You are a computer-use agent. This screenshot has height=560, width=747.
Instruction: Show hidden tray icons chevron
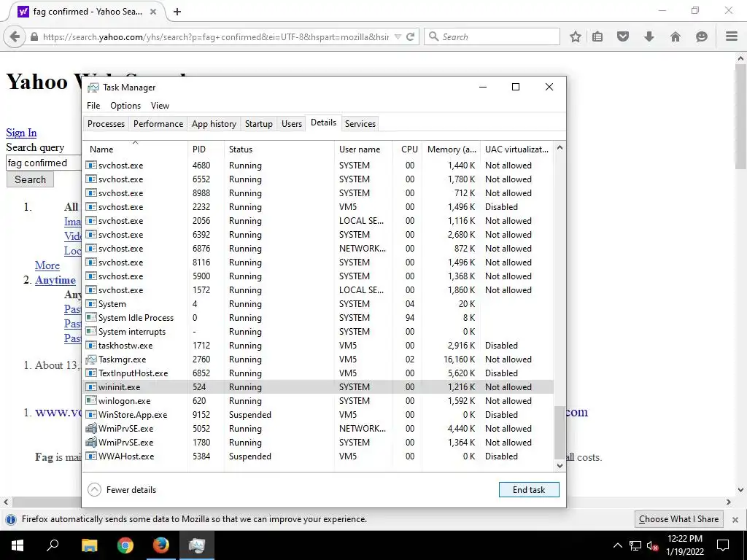pos(617,545)
